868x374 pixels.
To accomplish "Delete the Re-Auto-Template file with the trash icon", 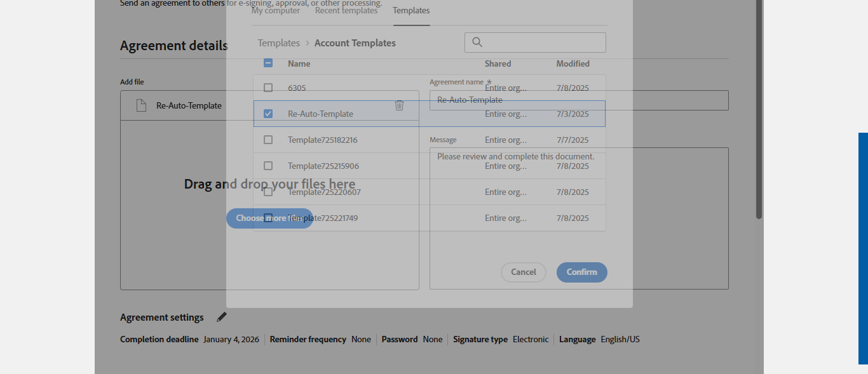I will tap(399, 105).
